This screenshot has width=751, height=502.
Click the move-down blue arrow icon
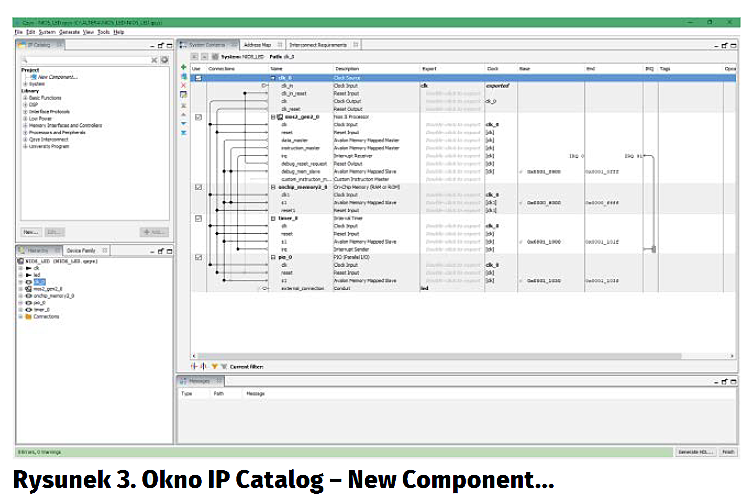(x=183, y=122)
